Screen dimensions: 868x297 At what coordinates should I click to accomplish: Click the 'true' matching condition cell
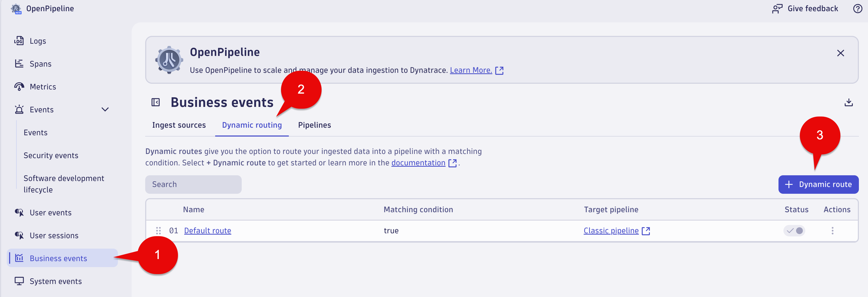pos(391,231)
